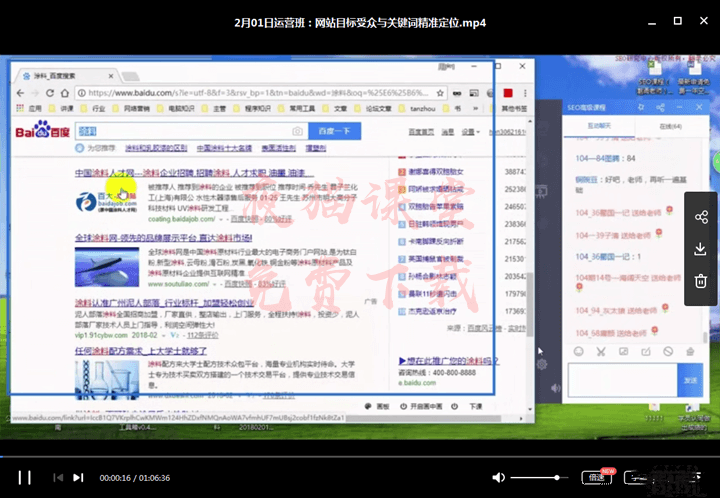The height and width of the screenshot is (498, 720).
Task: Click the browser home icon in the video
Action: pyautogui.click(x=65, y=93)
